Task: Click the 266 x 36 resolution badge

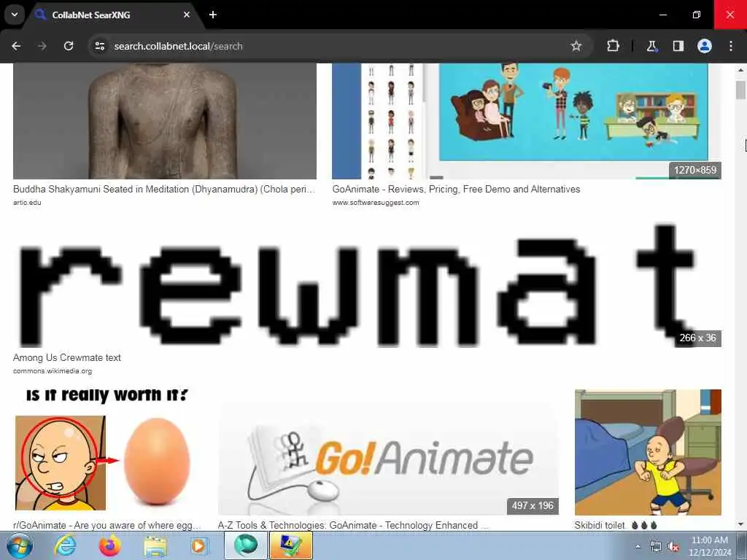Action: (x=697, y=338)
